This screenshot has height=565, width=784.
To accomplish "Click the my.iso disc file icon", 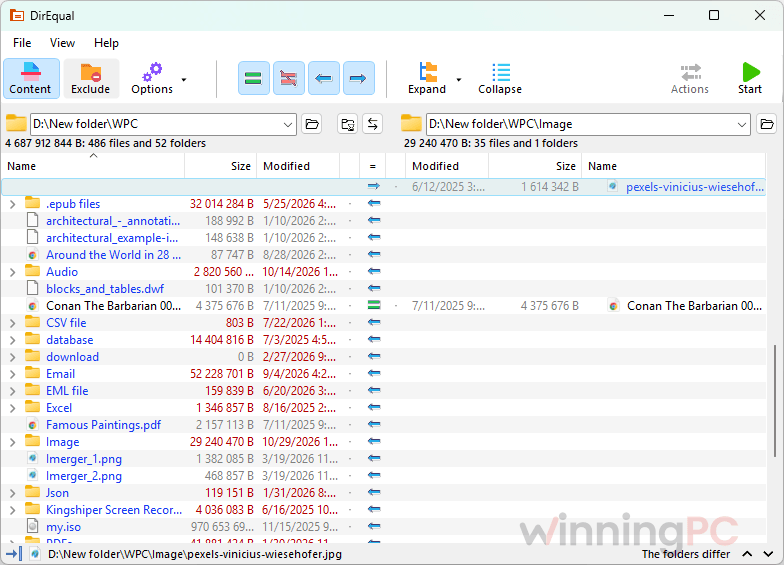I will (32, 526).
